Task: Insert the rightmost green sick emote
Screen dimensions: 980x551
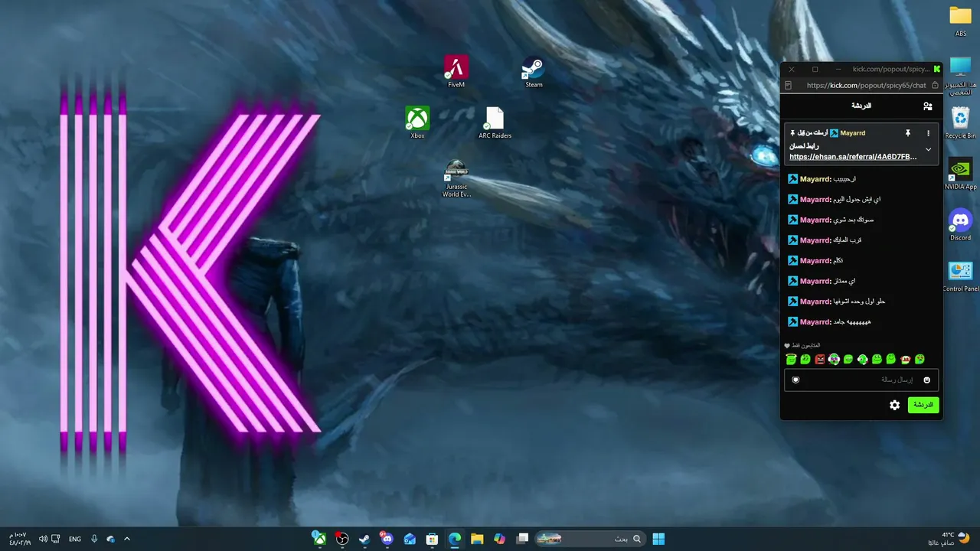Action: click(x=920, y=359)
